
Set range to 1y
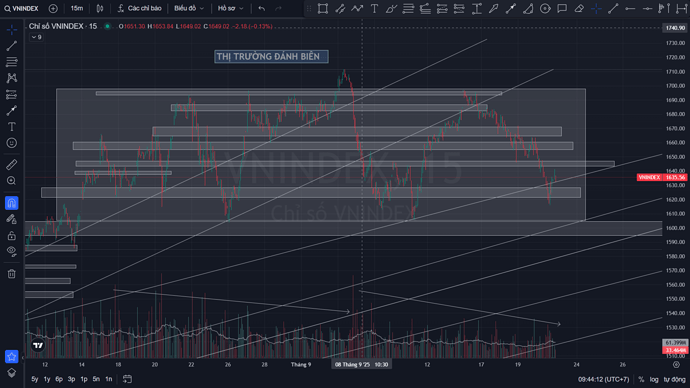click(x=47, y=379)
